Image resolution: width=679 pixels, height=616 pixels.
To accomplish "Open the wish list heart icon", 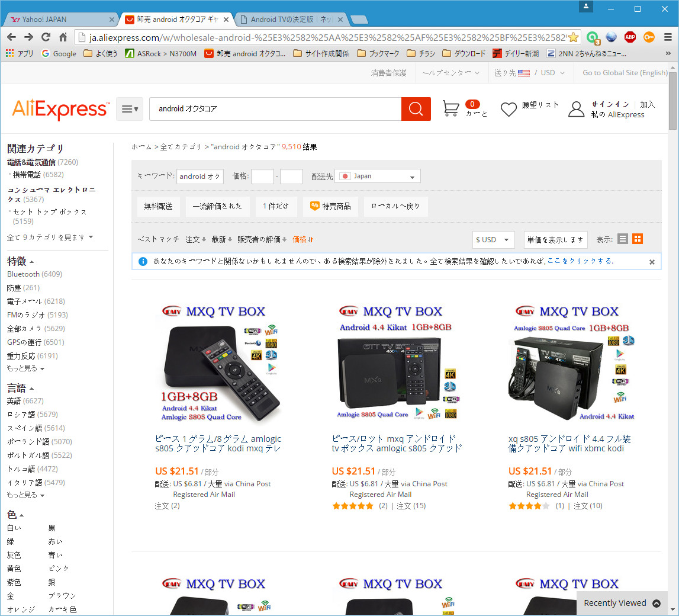I will pos(509,109).
